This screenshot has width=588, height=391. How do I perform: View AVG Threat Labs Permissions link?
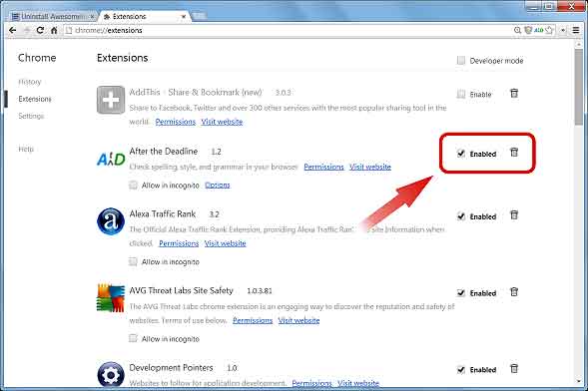(x=253, y=320)
